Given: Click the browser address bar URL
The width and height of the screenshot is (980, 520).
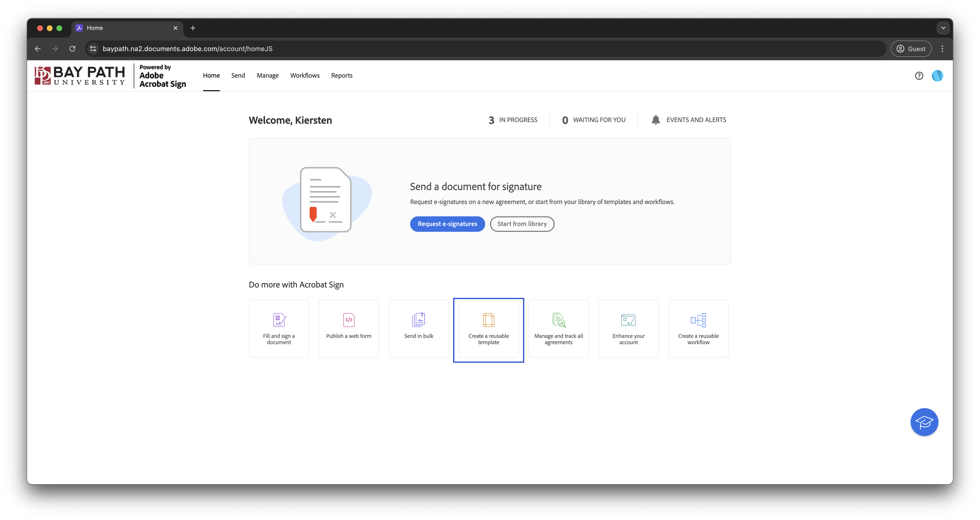Looking at the screenshot, I should 188,49.
